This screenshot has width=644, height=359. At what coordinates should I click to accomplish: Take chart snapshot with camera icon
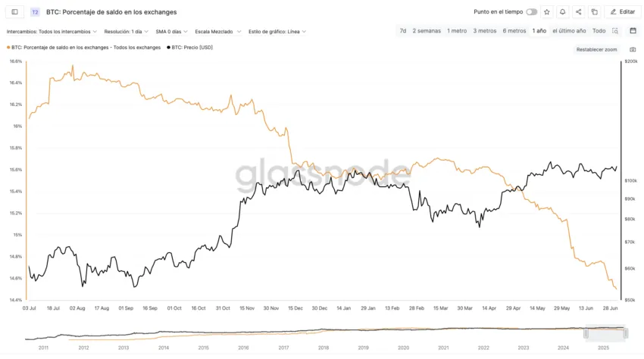[x=633, y=49]
